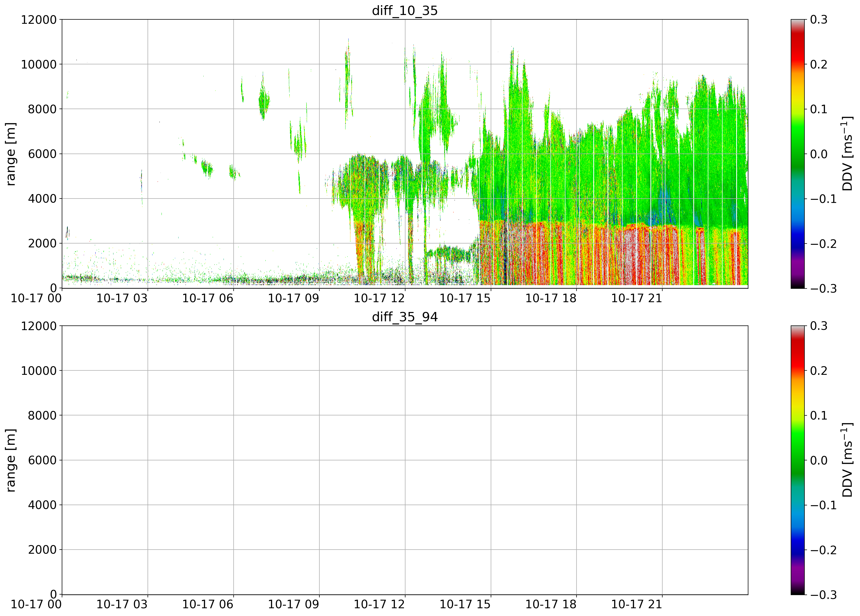Click the lower colorbar gradient for diff_35_94
Viewport: 860px width, 616px height.
[798, 460]
